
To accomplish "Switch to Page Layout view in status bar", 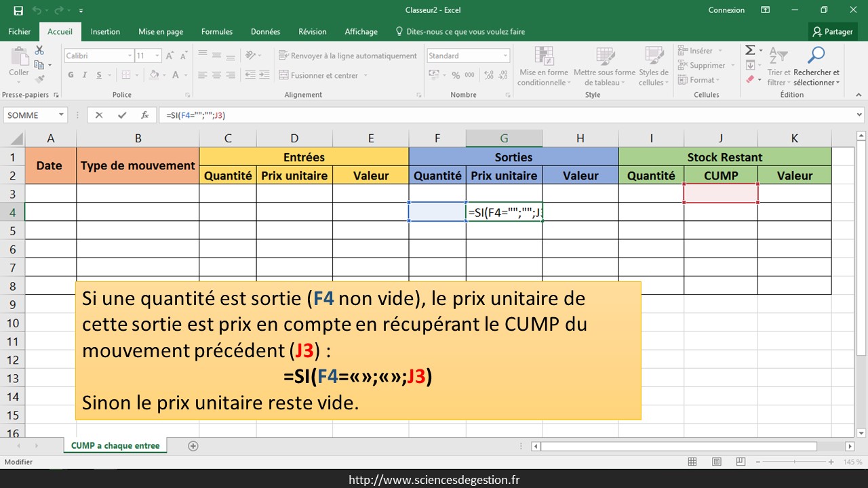I will tap(716, 462).
